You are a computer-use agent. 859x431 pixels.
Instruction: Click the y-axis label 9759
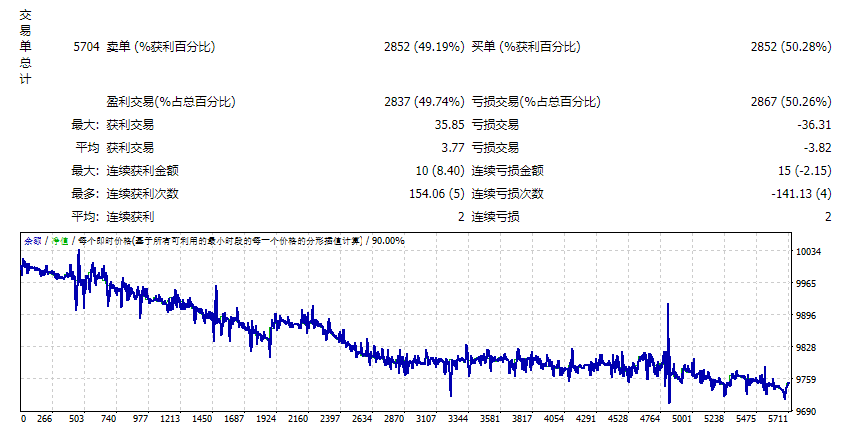[x=806, y=380]
